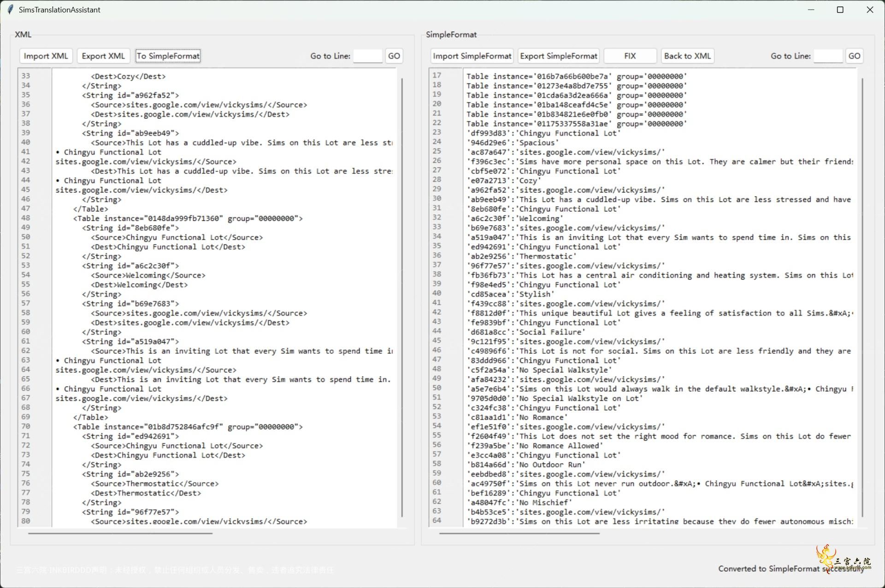The width and height of the screenshot is (885, 588).
Task: Click '<String id="8eb680fe">' line
Action: point(130,228)
